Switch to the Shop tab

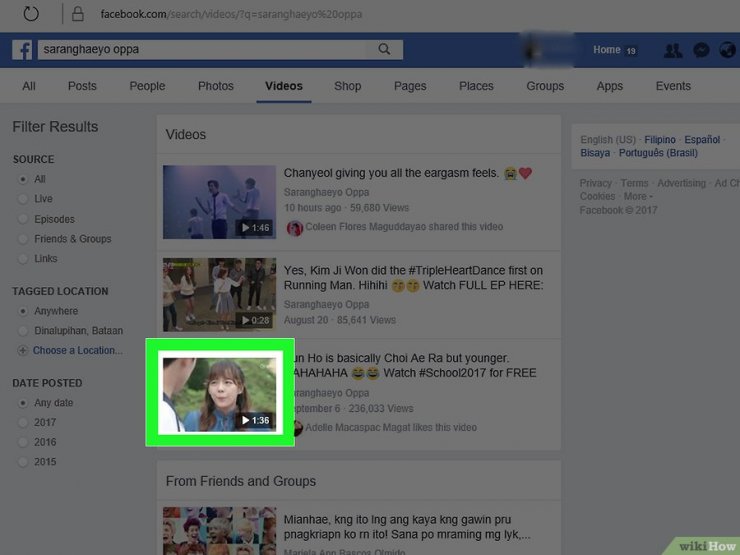click(x=348, y=86)
